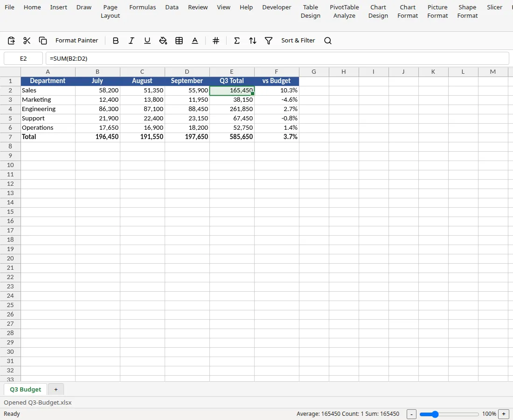Select row 7 header
The height and width of the screenshot is (420, 513).
click(10, 137)
